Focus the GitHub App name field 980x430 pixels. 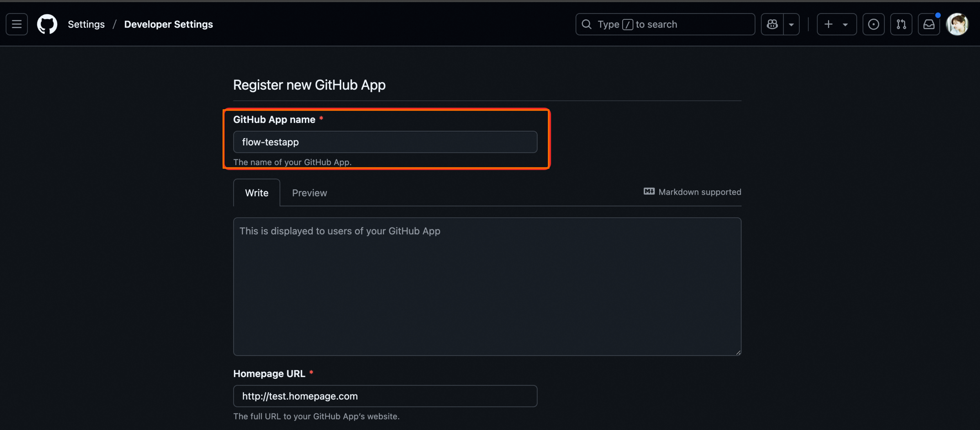(x=385, y=142)
